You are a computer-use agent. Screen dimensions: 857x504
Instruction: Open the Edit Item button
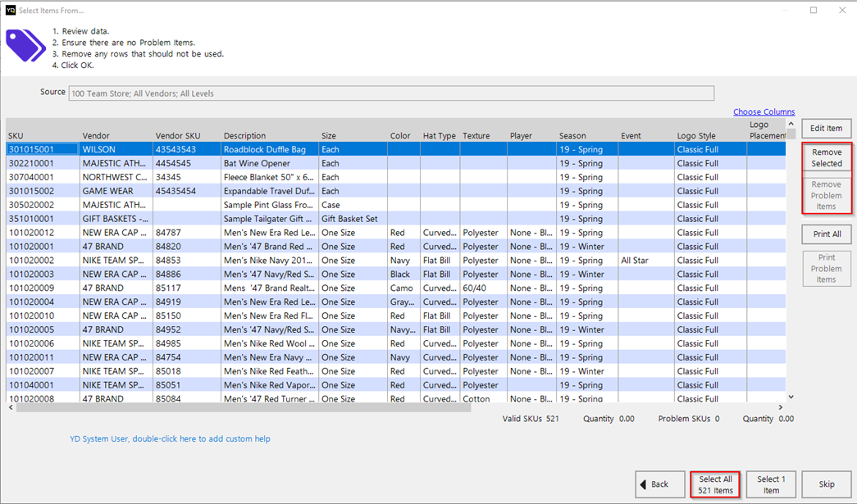(826, 129)
